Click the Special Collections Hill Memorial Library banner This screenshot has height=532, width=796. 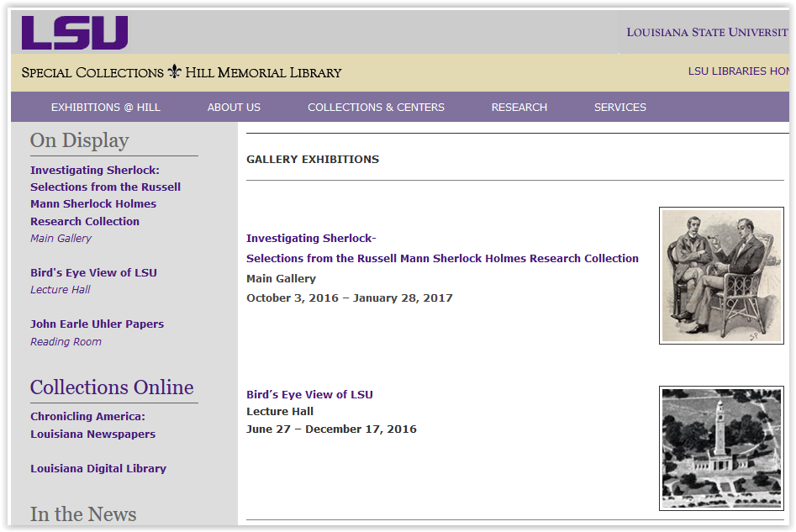[x=182, y=73]
